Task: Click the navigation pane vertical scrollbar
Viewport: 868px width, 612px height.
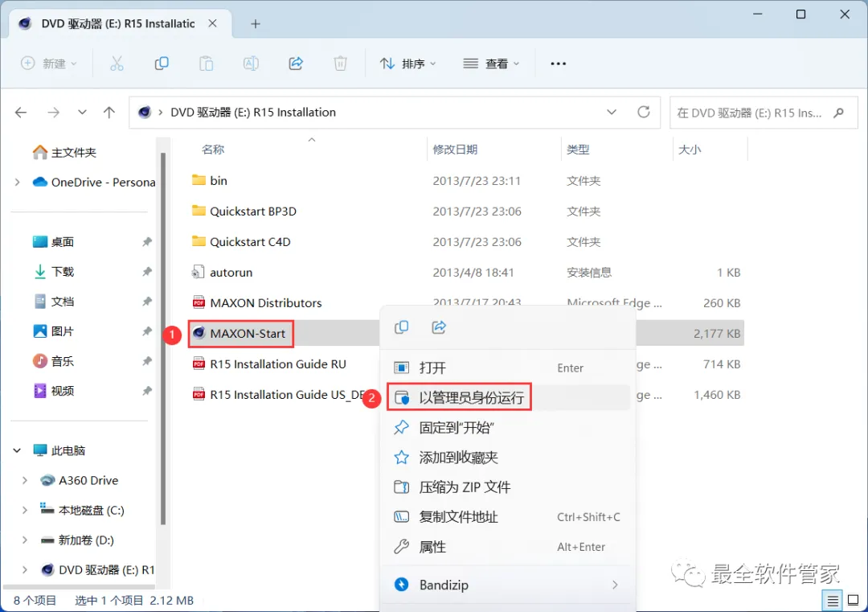Action: point(162,338)
